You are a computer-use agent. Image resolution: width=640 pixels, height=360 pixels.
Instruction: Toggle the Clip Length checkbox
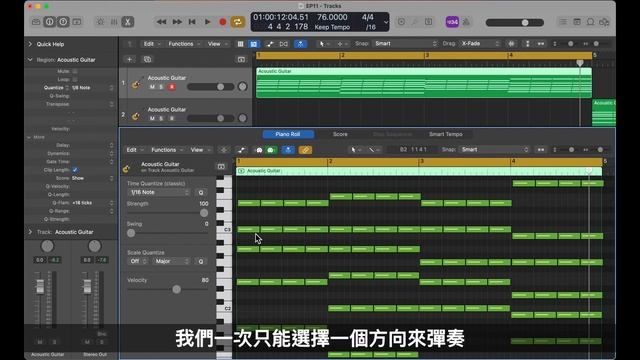point(75,170)
